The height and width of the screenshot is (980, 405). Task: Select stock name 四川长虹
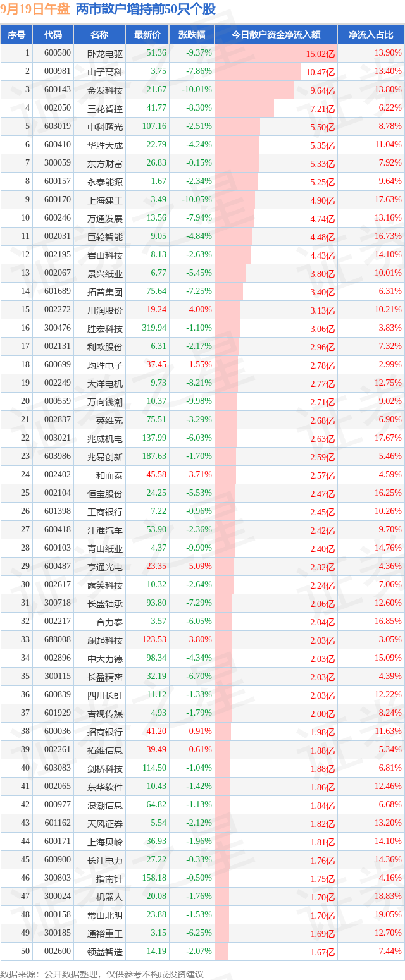105,695
